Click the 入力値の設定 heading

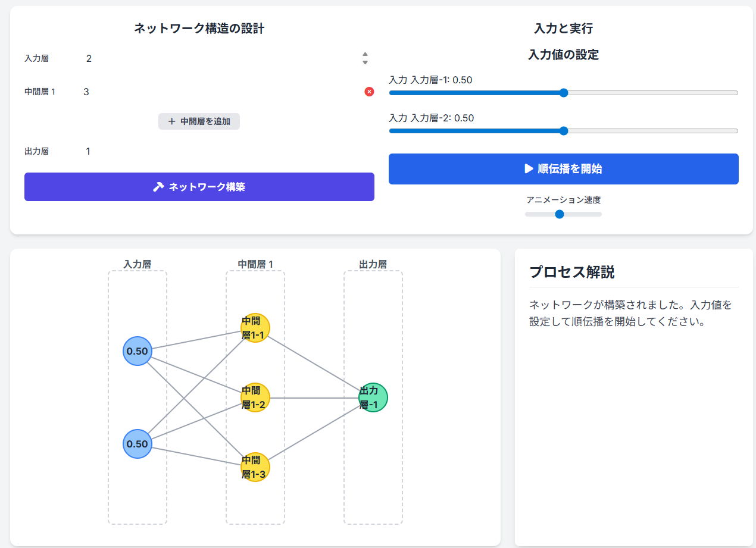point(564,55)
